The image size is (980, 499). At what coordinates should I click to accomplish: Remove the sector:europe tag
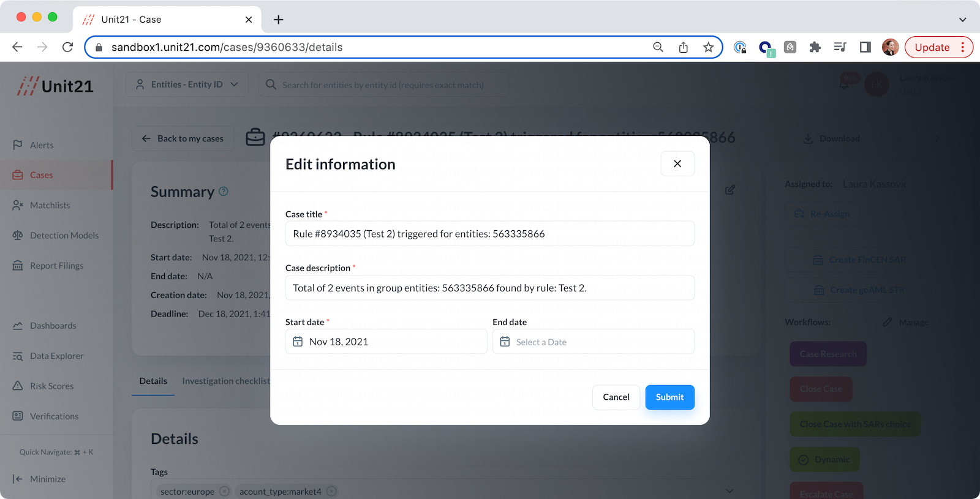pos(224,491)
